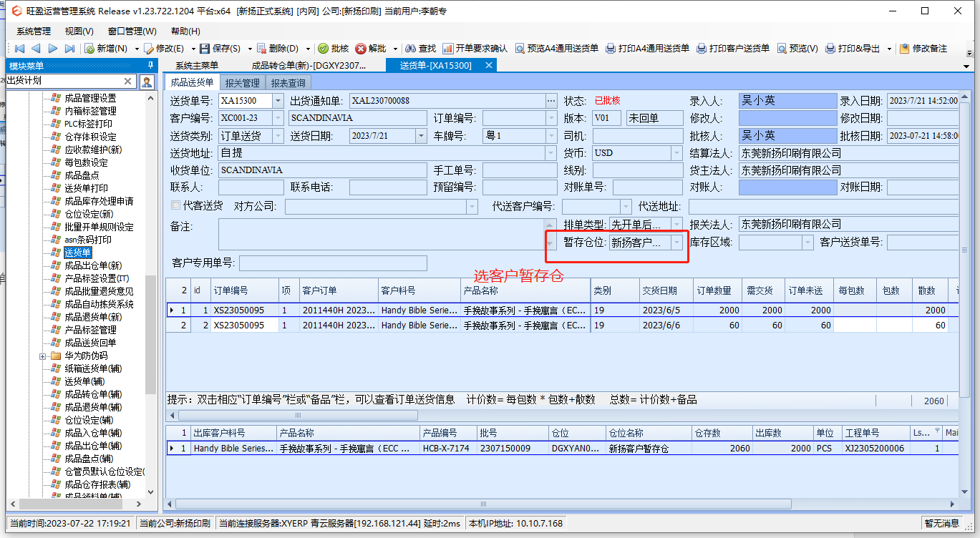Open the 新增(N) button dropdown arrow
The height and width of the screenshot is (538, 980).
(x=136, y=49)
